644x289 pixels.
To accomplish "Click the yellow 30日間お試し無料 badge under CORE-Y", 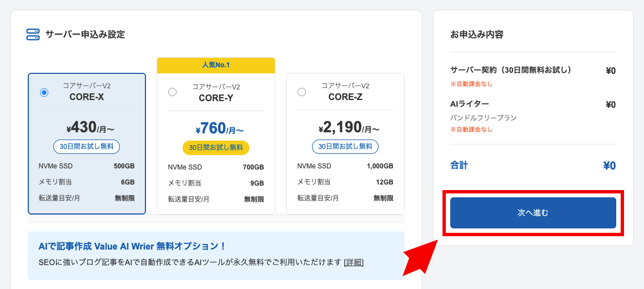I will pyautogui.click(x=216, y=148).
